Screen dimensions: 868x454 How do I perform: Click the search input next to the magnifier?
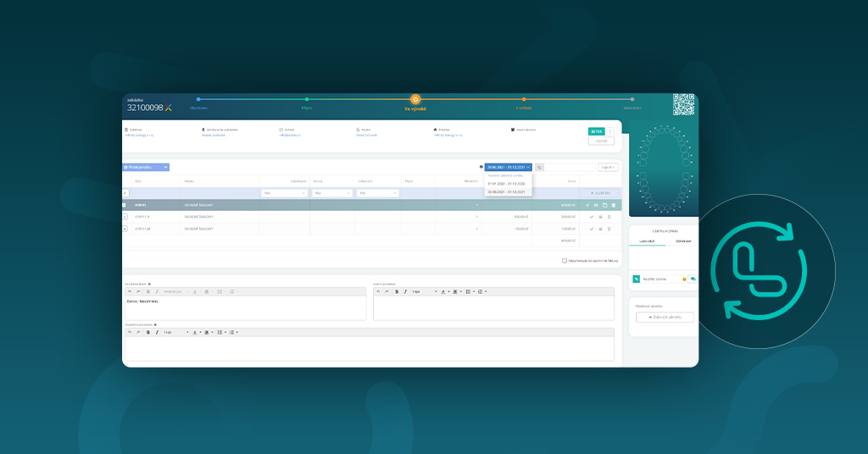(570, 167)
